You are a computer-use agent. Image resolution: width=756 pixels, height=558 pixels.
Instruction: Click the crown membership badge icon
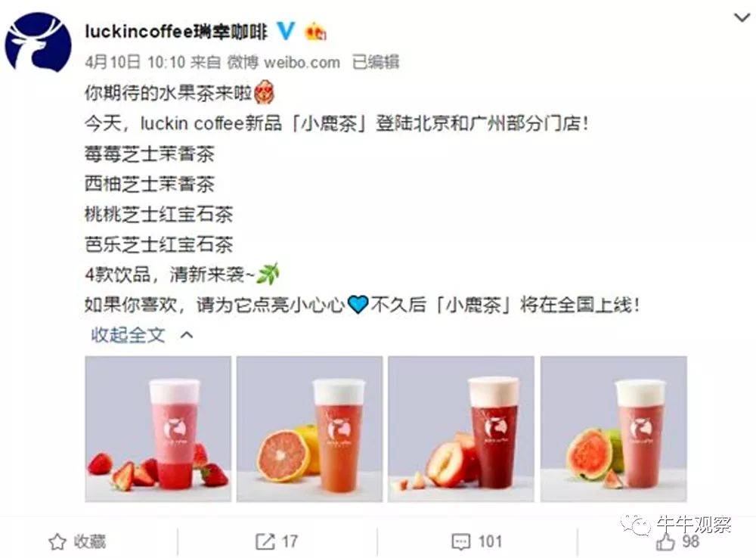(x=316, y=32)
